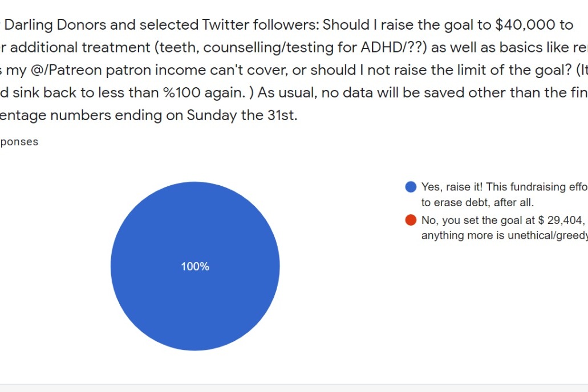This screenshot has width=588, height=392.
Task: Click the 100% label in the pie chart
Action: click(x=195, y=267)
